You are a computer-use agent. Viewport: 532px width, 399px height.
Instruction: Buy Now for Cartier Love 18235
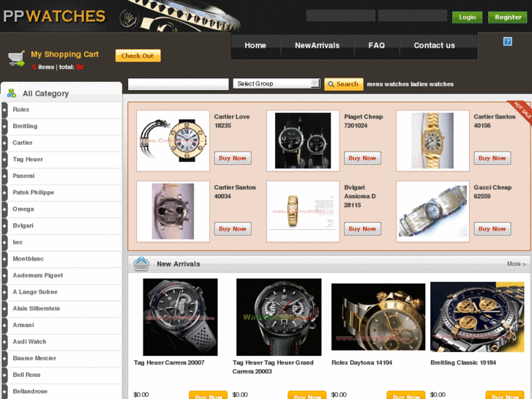233,158
